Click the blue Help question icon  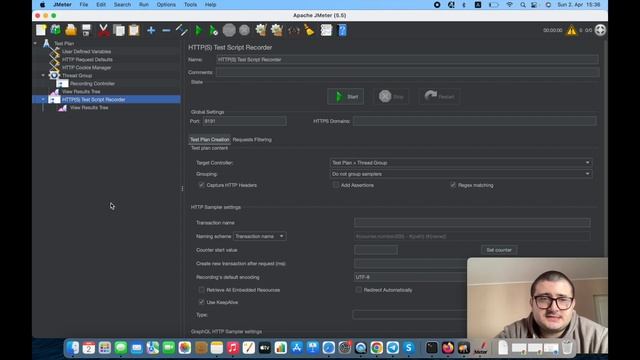pos(342,30)
